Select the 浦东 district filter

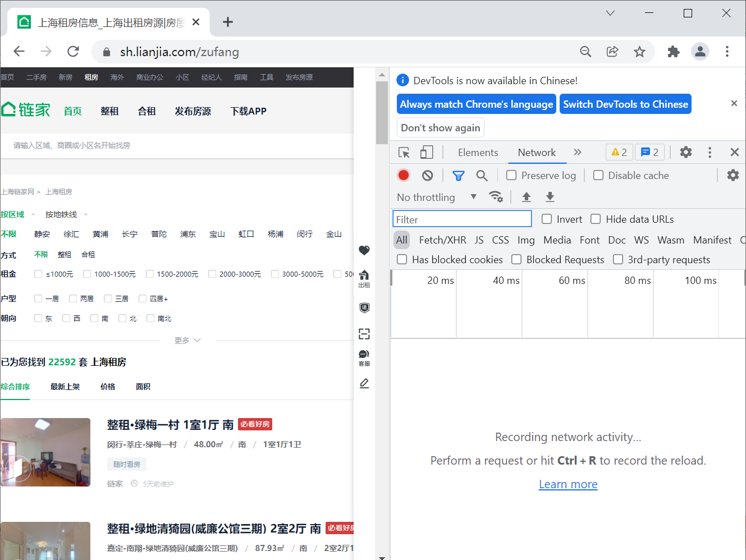click(188, 234)
